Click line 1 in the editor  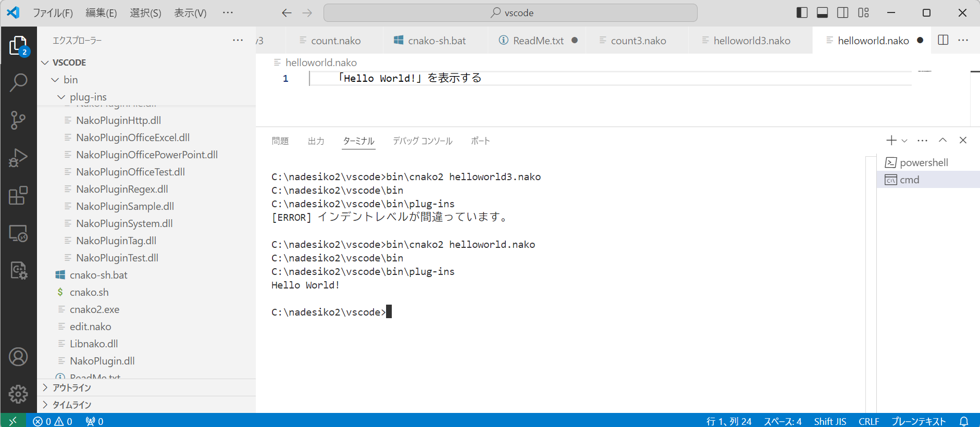(610, 78)
